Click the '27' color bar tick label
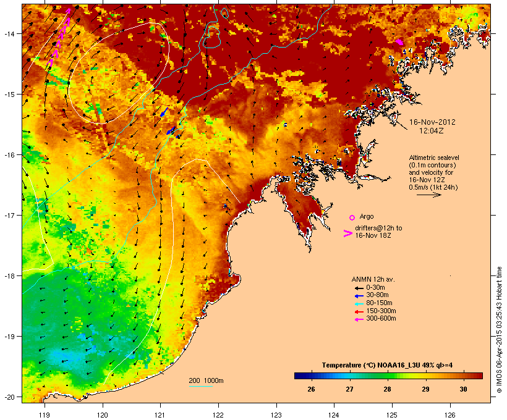Image resolution: width=507 pixels, height=420 pixels. 349,389
